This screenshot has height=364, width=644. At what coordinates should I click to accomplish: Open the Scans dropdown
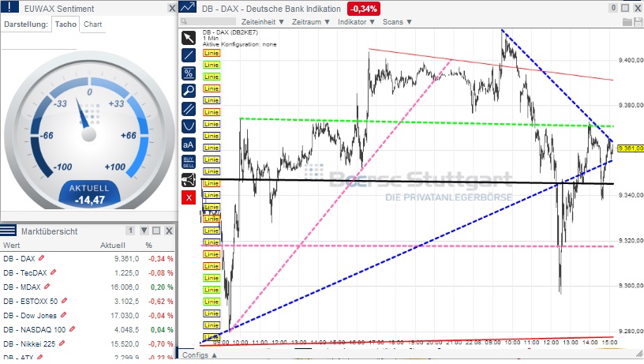(397, 22)
